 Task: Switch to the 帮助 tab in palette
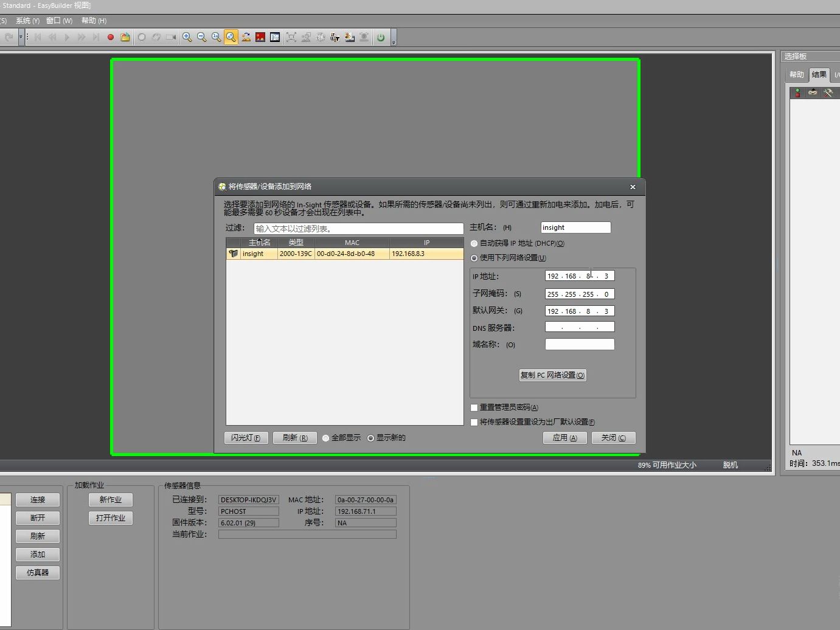(x=797, y=75)
